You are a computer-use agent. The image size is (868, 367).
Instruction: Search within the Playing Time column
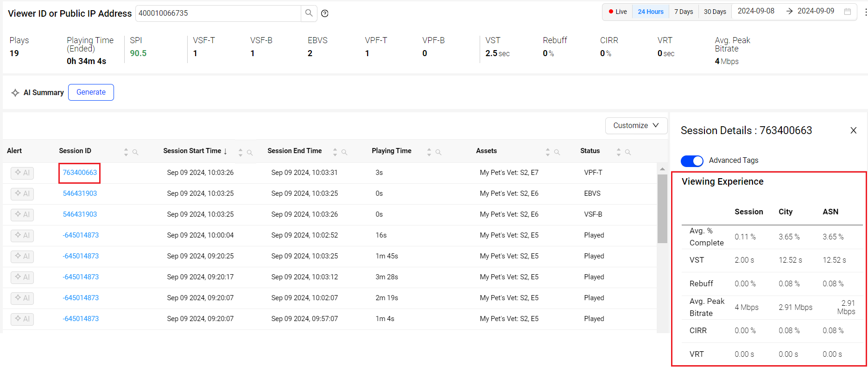(438, 152)
